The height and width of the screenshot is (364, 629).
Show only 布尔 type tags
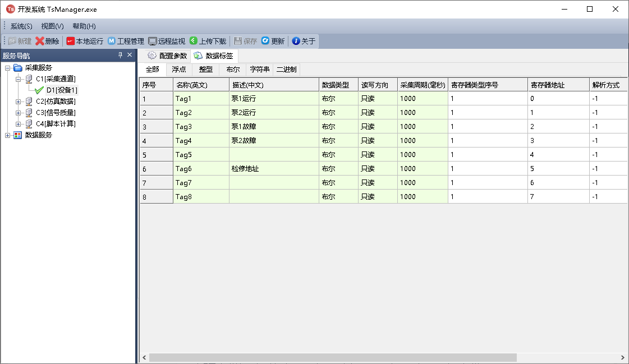233,70
